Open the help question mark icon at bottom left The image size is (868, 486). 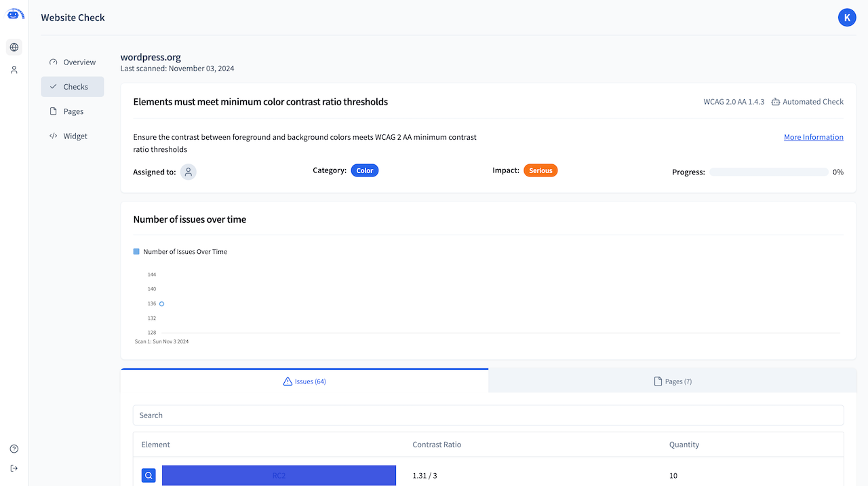click(x=14, y=448)
